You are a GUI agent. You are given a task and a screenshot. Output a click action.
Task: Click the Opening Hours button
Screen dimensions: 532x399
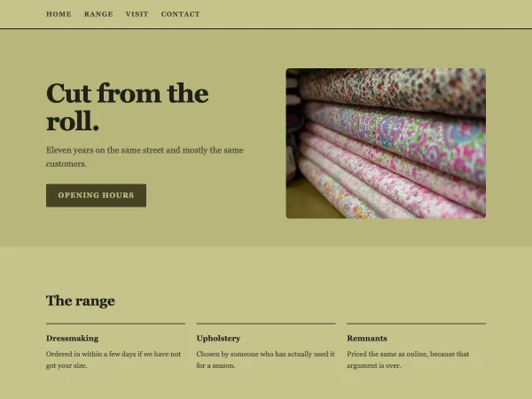(x=96, y=195)
